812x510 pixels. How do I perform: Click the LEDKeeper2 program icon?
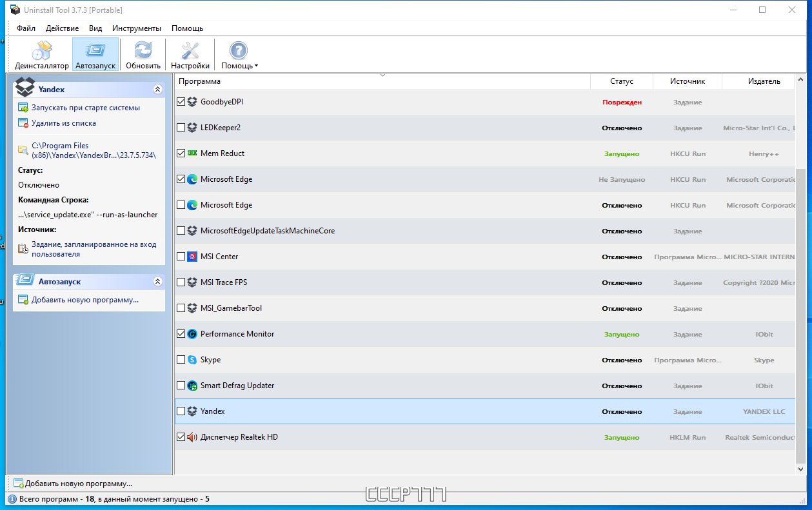pos(192,128)
